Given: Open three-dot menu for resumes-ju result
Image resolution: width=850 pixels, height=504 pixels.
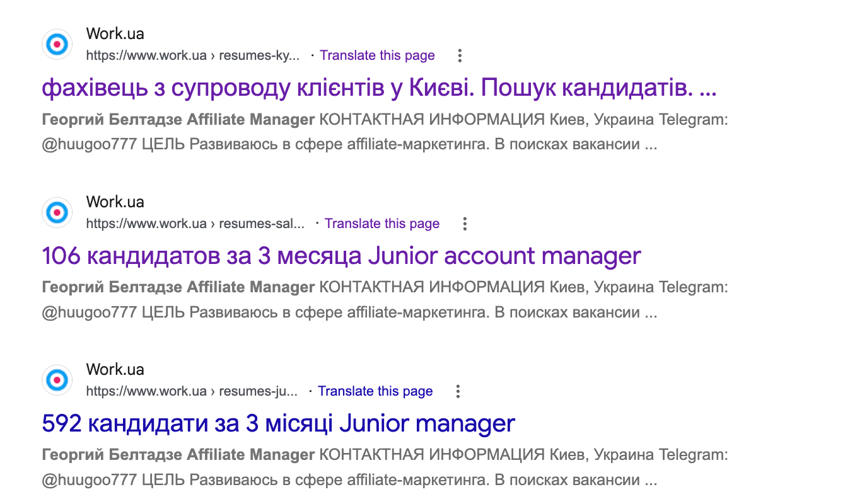Looking at the screenshot, I should pyautogui.click(x=458, y=391).
